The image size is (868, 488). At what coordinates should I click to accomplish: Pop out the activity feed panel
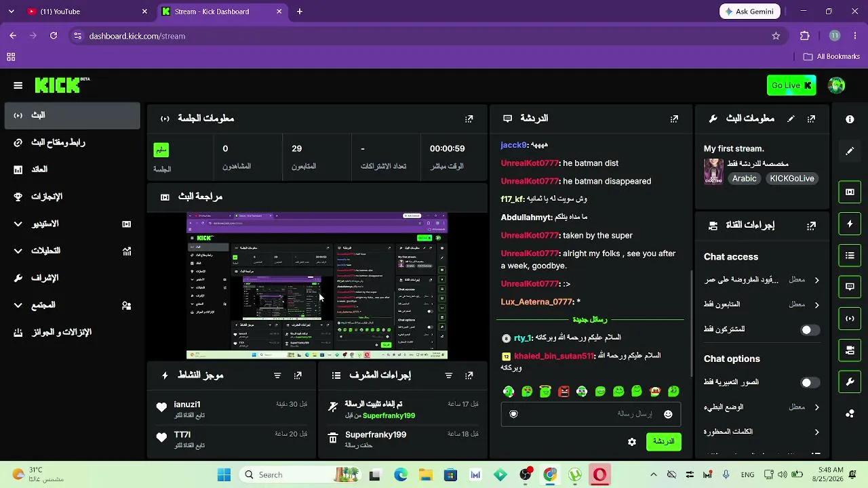click(x=298, y=375)
